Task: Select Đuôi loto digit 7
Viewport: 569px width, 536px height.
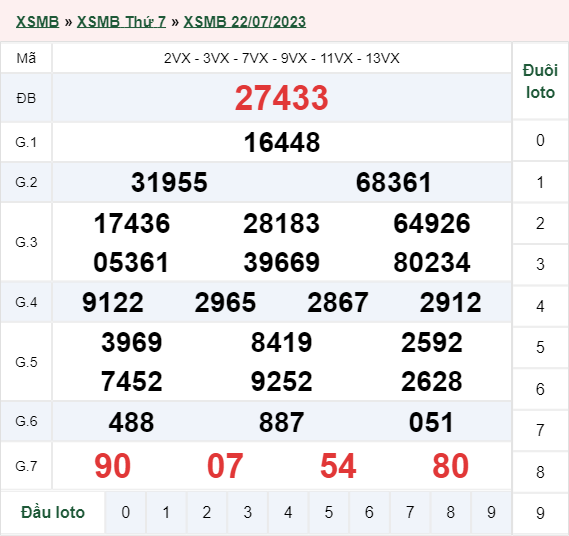Action: (x=540, y=430)
